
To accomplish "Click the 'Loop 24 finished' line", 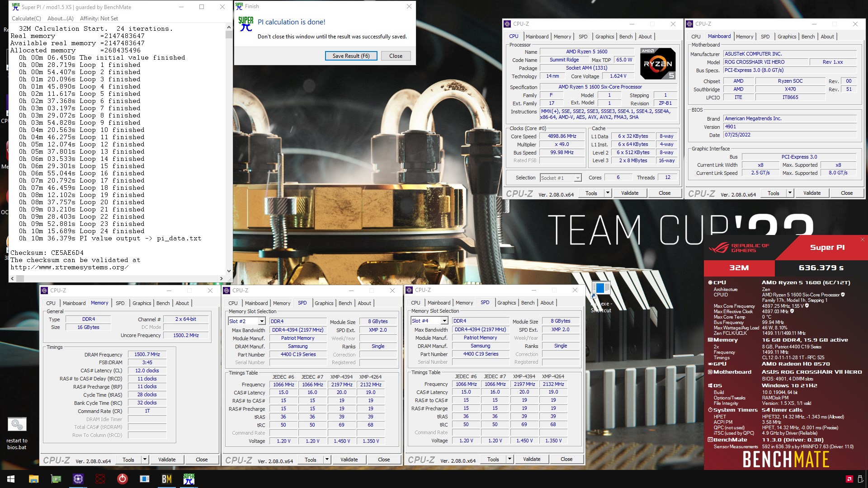I will pyautogui.click(x=82, y=231).
